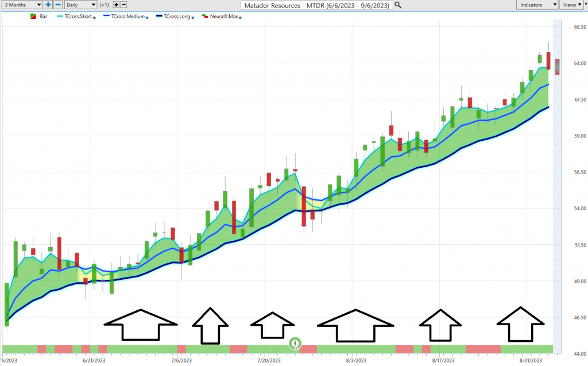Click the NeuralX.Max legend entry
The width and height of the screenshot is (588, 366).
pos(224,17)
